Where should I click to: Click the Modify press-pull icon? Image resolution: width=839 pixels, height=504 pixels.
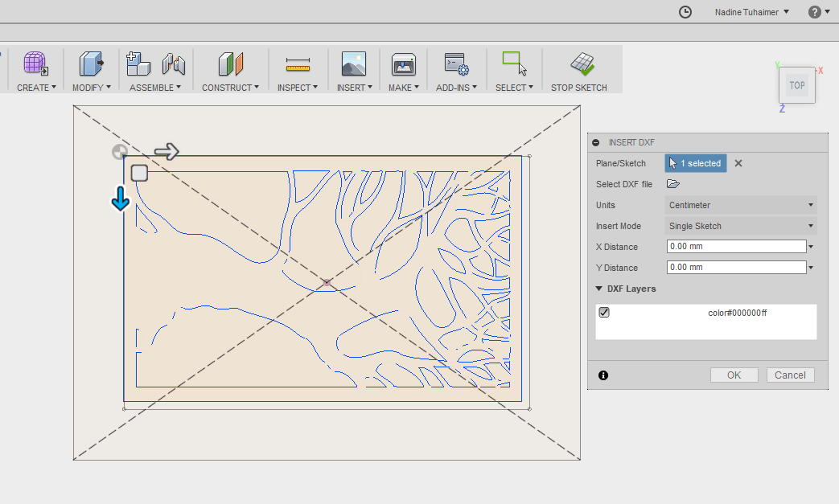click(x=91, y=64)
